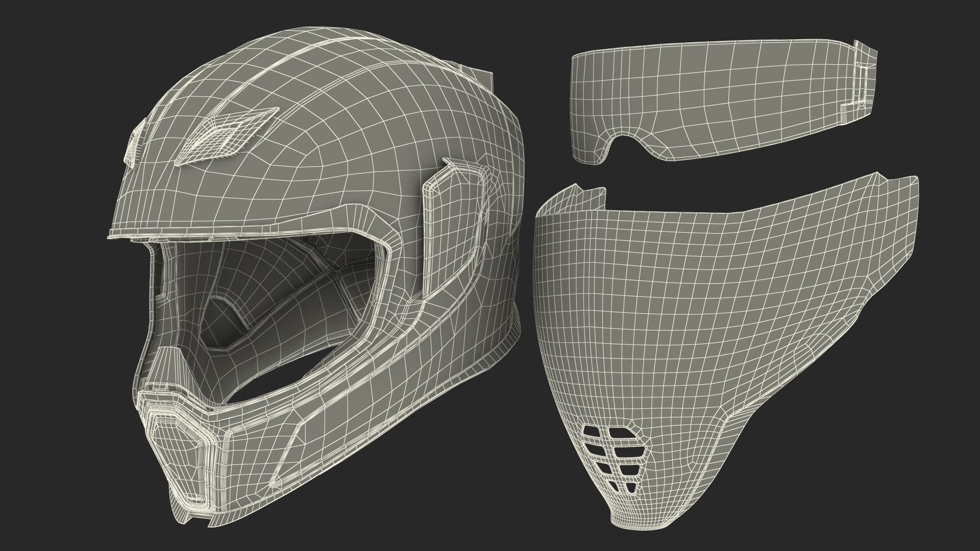This screenshot has width=980, height=551.
Task: Select the helmet's side visor pivot plate
Action: coord(453,224)
